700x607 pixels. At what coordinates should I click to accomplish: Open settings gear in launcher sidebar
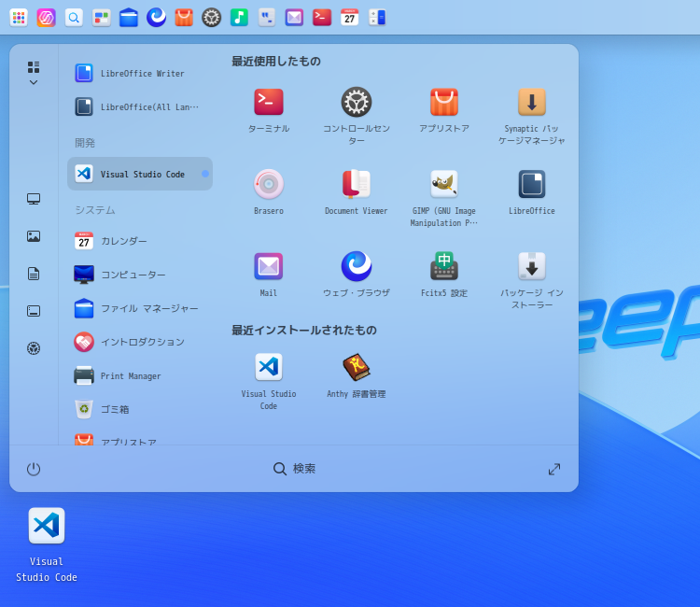point(34,348)
